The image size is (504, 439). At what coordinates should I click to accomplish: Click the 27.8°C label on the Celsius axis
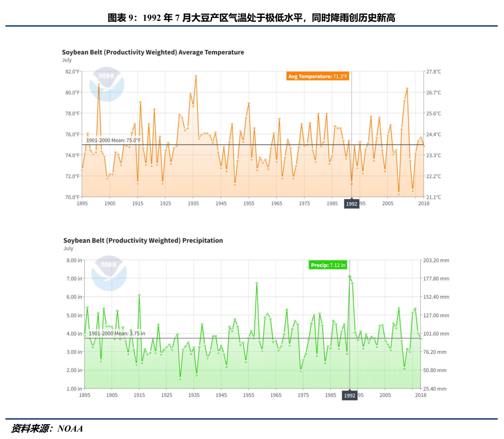pyautogui.click(x=434, y=72)
